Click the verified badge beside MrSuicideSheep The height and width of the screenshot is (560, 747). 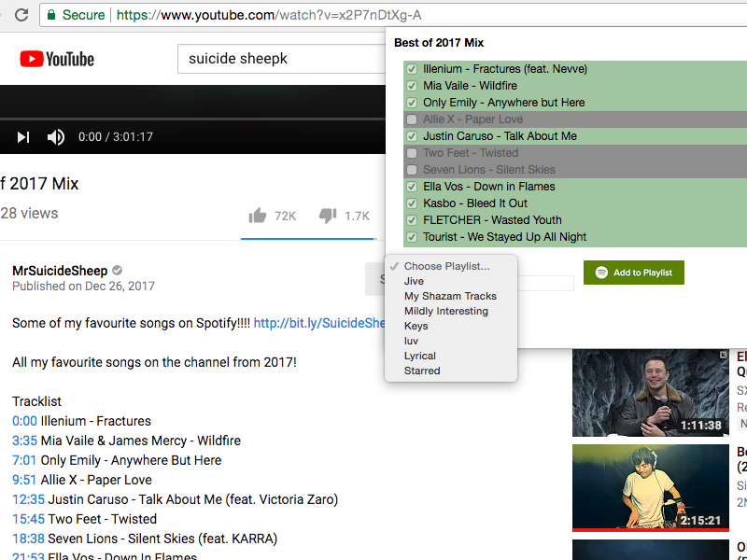point(118,271)
